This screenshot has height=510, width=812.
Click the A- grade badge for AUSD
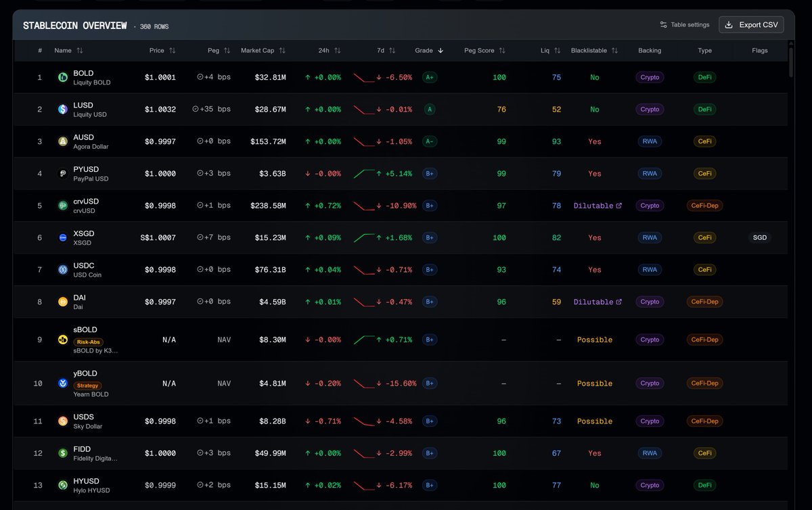pyautogui.click(x=429, y=141)
